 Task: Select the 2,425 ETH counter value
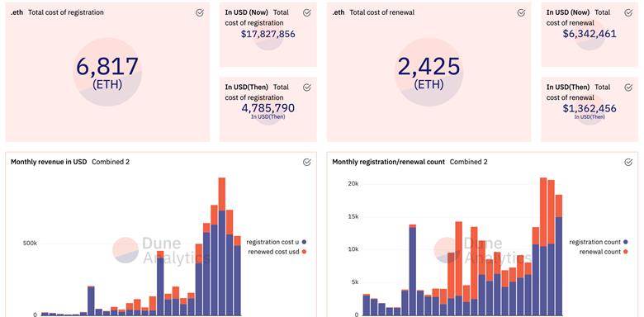[429, 67]
